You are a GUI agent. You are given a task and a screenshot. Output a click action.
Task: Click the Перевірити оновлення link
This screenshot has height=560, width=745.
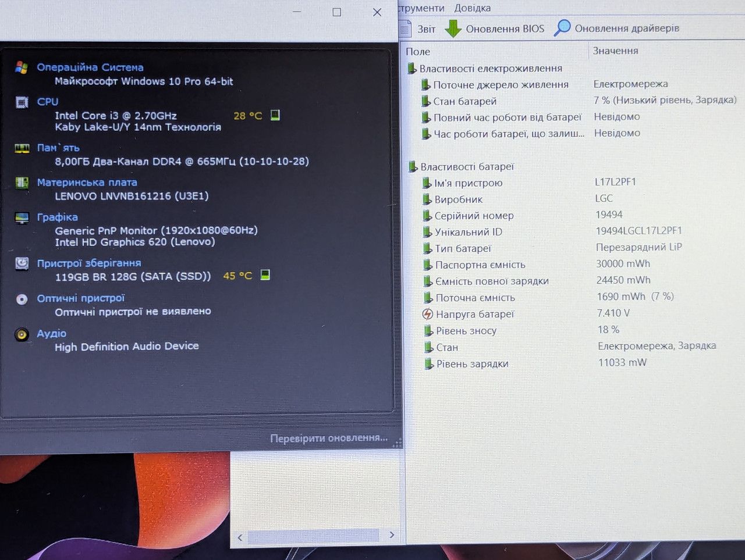click(329, 438)
